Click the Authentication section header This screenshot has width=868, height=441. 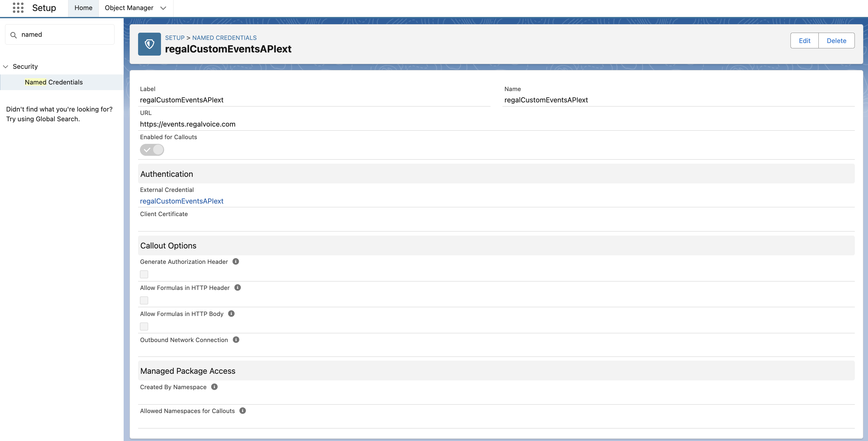pyautogui.click(x=496, y=174)
